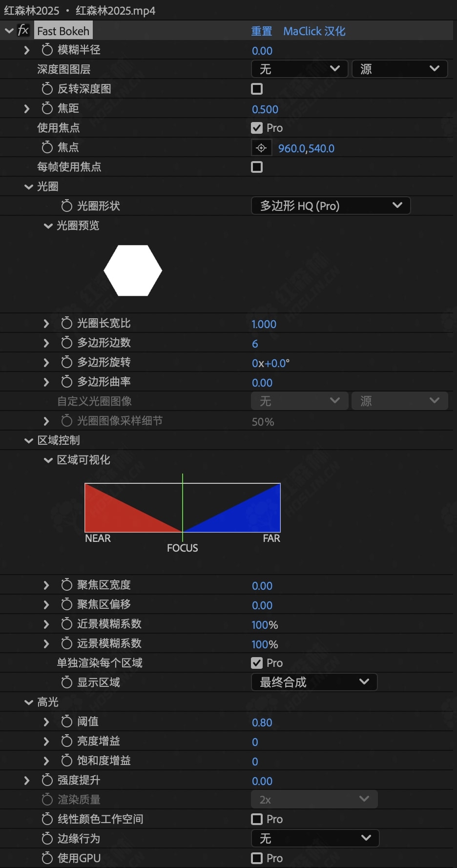
Task: Click the 重置 reset link
Action: point(262,31)
